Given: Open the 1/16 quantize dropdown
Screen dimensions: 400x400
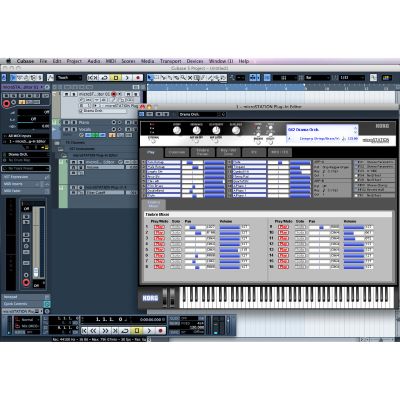Looking at the screenshot, I should (352, 78).
